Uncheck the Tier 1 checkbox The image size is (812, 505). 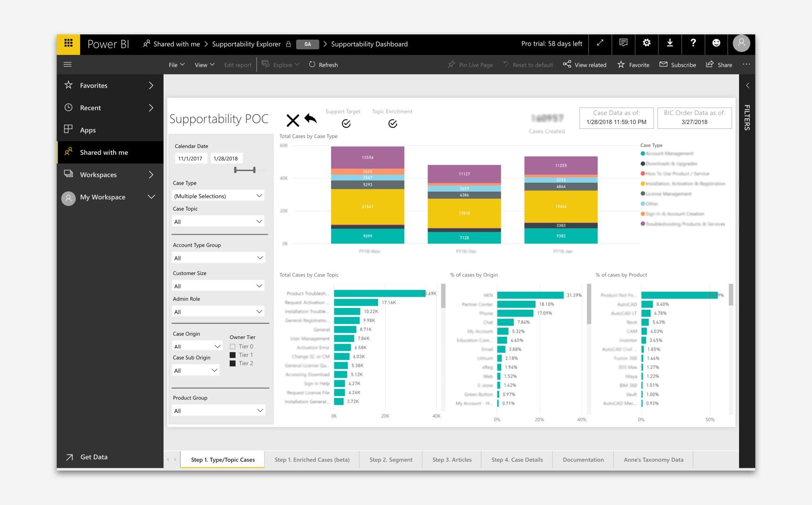click(233, 355)
